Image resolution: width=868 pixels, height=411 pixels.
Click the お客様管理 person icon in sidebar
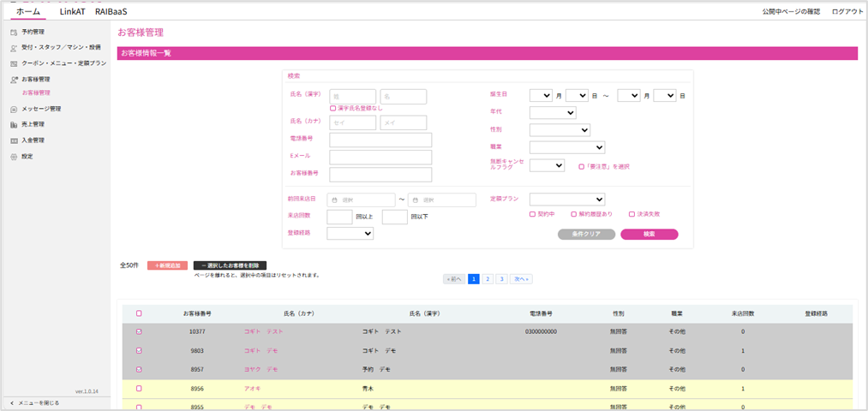pyautogui.click(x=14, y=80)
